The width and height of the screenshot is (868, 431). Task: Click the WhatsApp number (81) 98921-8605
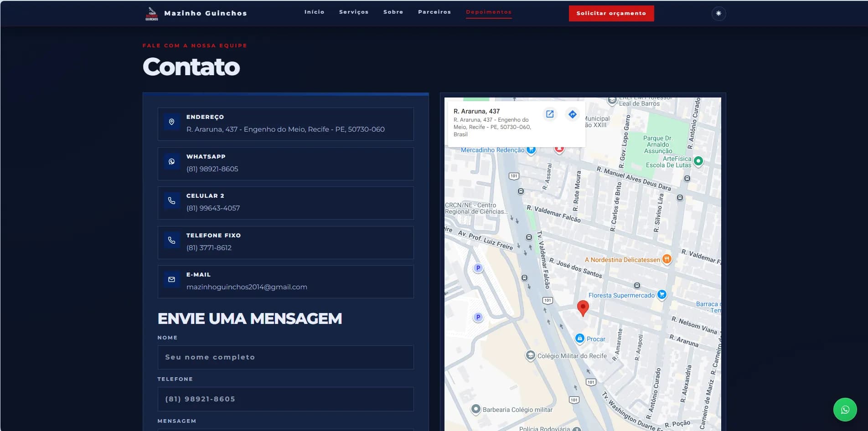point(212,169)
